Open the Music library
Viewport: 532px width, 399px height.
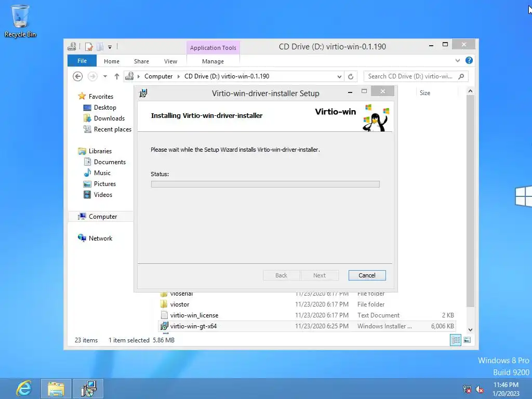102,172
